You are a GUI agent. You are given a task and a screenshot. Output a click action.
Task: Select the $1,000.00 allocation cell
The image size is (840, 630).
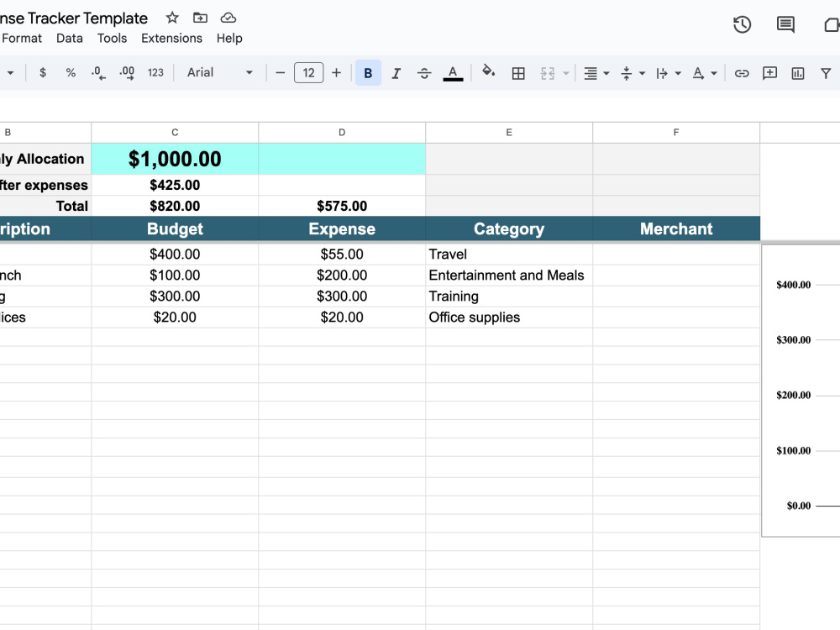(x=175, y=159)
